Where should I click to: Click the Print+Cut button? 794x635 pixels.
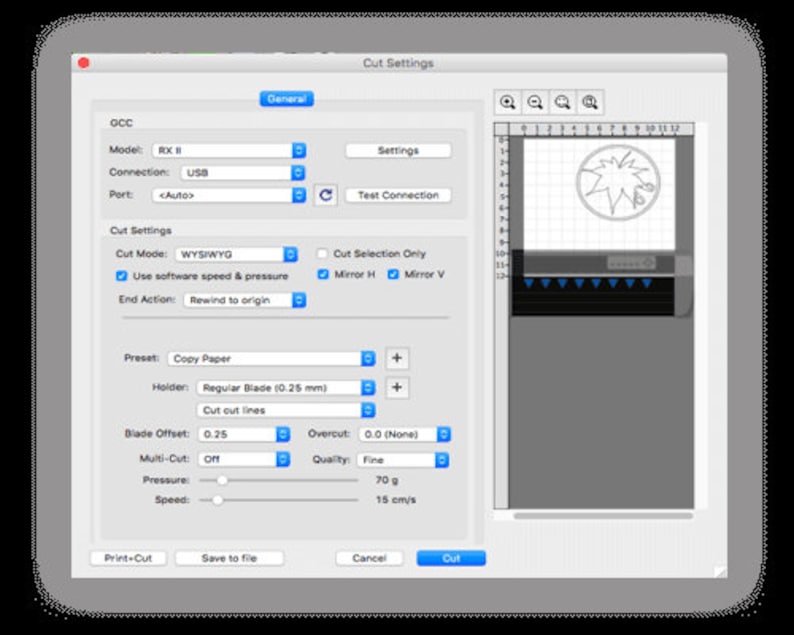tap(128, 558)
